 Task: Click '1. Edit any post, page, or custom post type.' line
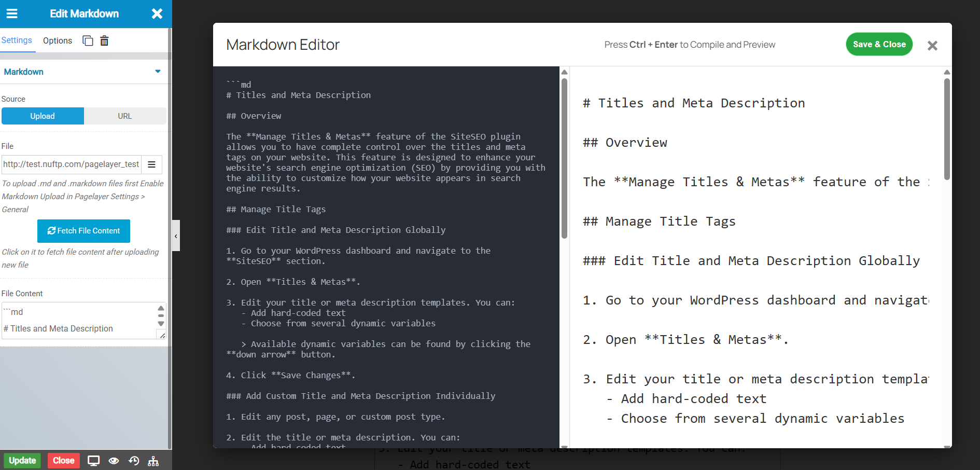[x=335, y=417]
